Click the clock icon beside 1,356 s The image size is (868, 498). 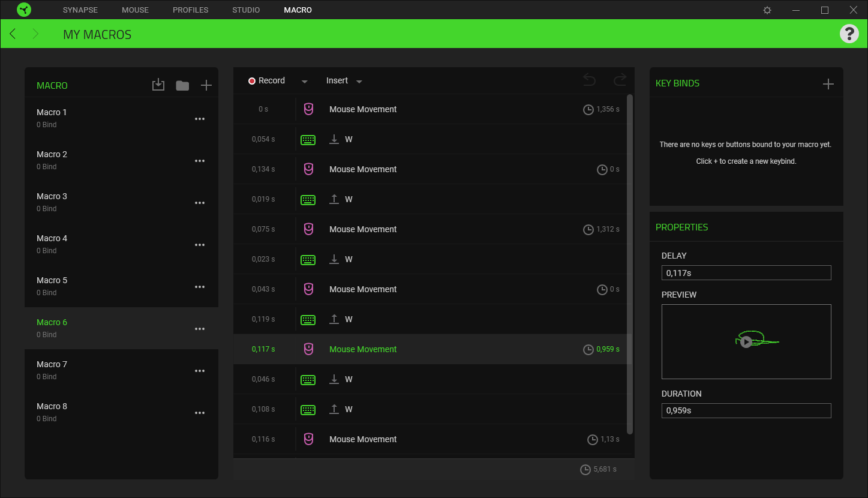(x=588, y=110)
